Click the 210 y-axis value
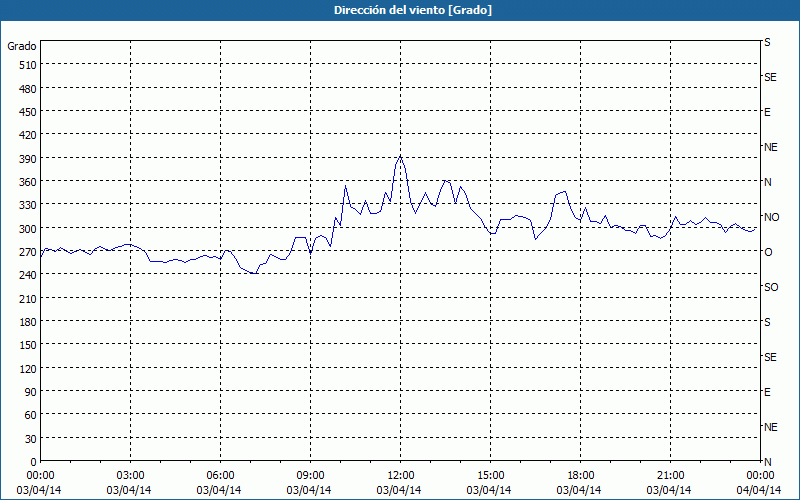The height and width of the screenshot is (500, 800). tap(28, 298)
